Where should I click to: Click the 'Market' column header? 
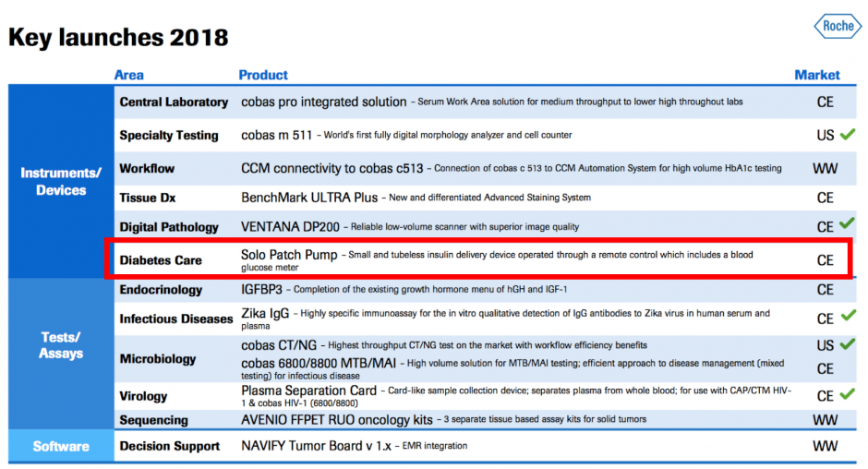coord(817,75)
